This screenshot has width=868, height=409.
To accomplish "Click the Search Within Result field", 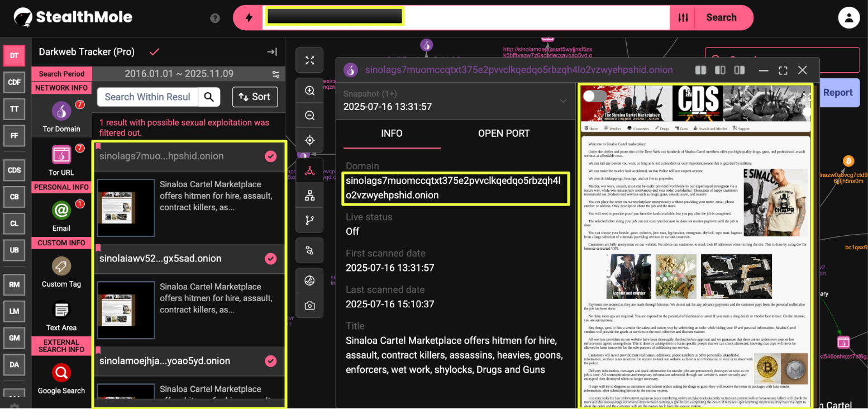I will tap(147, 97).
